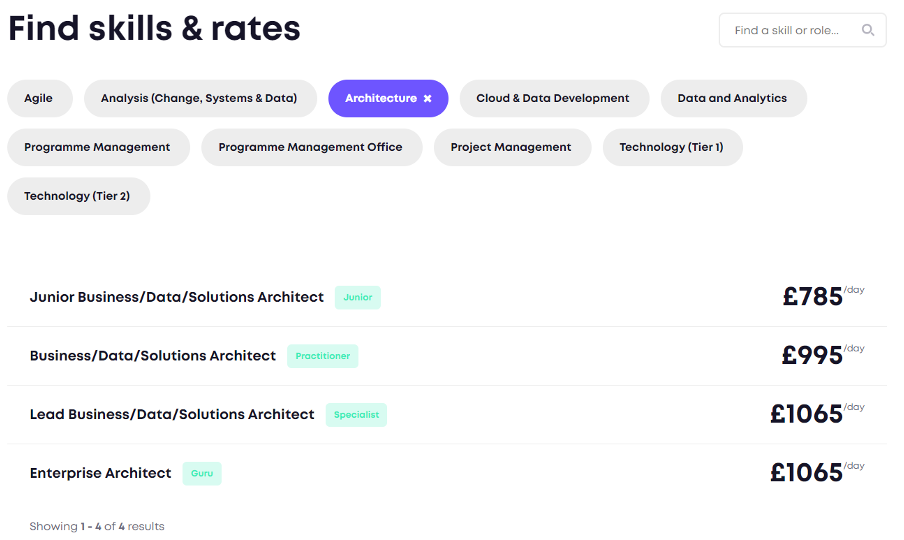Open the Practitioner Business/Data/Solutions Architect row
Viewport: 904px width, 540px height.
click(x=153, y=356)
